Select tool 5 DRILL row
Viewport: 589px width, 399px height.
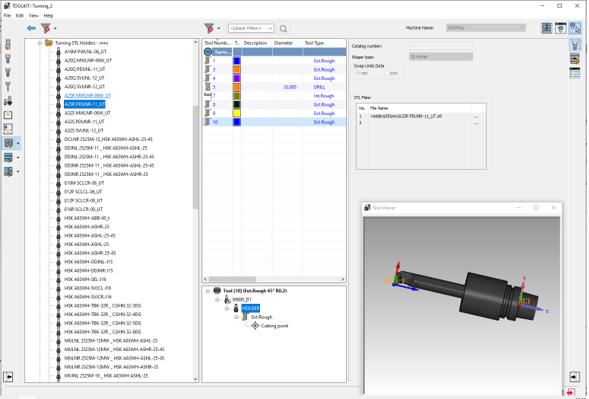pos(275,87)
